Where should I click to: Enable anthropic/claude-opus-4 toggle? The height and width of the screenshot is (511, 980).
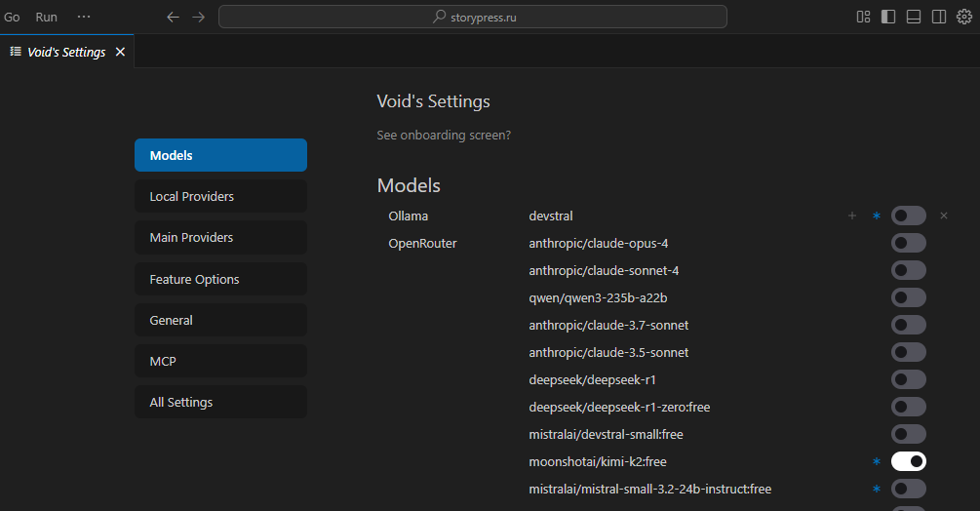(909, 243)
